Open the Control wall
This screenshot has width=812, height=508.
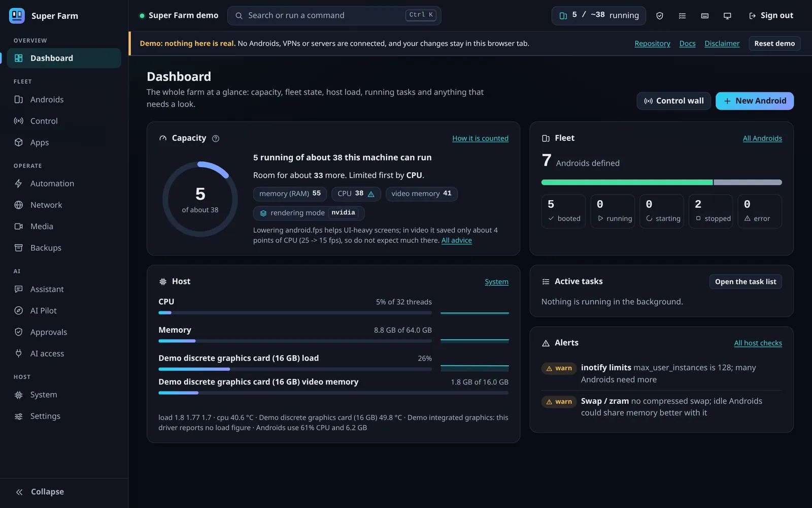673,101
